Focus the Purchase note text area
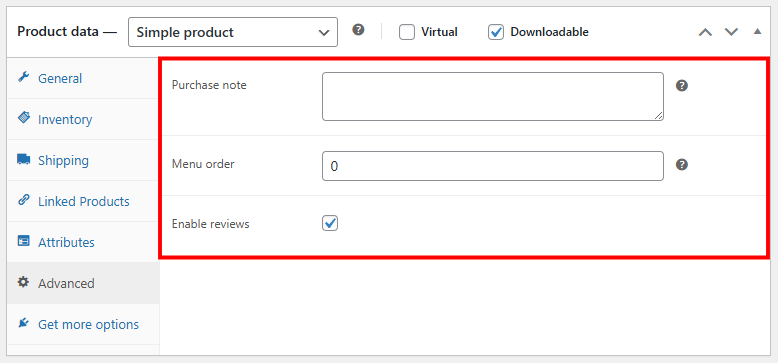This screenshot has width=778, height=363. tap(493, 97)
